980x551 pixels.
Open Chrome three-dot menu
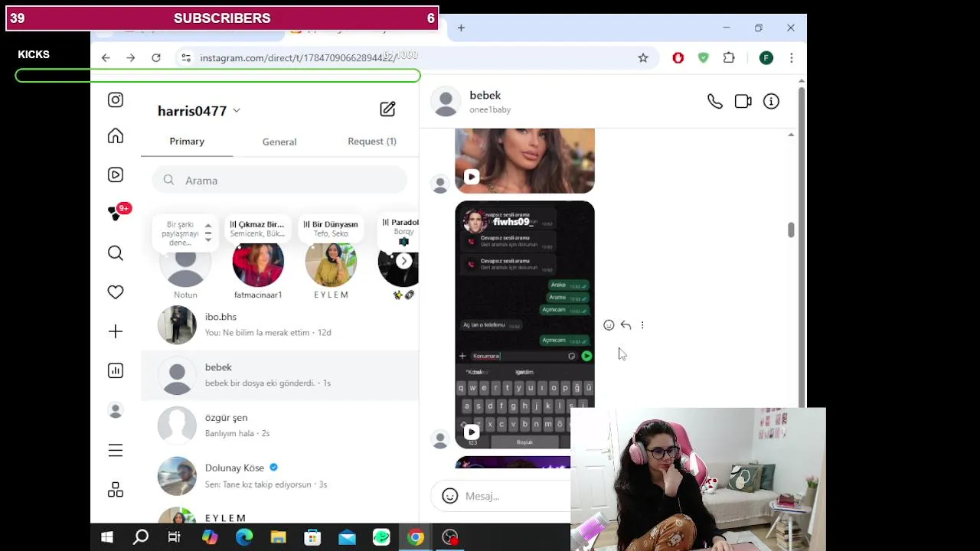(792, 58)
